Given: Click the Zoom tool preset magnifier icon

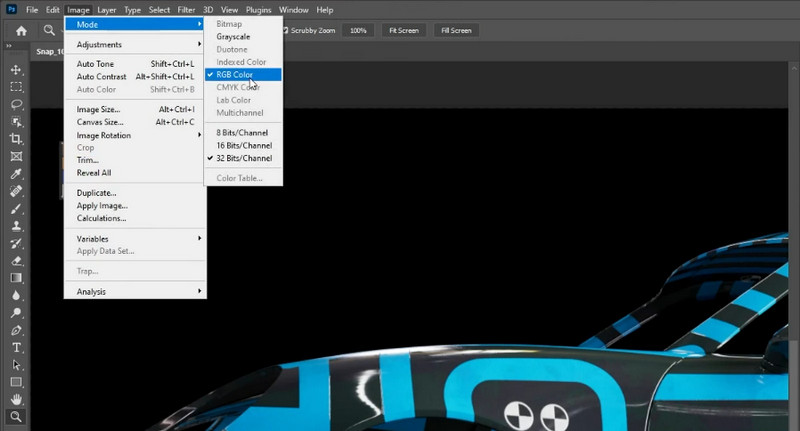Looking at the screenshot, I should (x=49, y=31).
